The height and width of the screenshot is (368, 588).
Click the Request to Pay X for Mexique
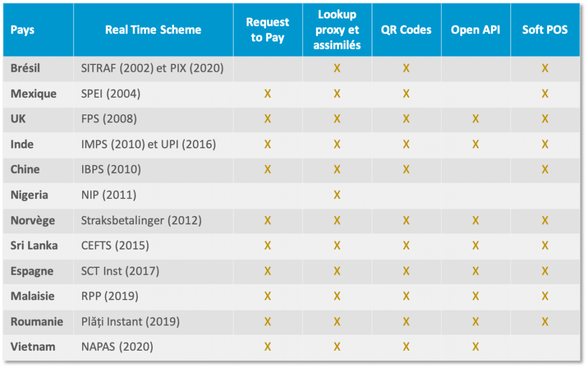tap(268, 94)
